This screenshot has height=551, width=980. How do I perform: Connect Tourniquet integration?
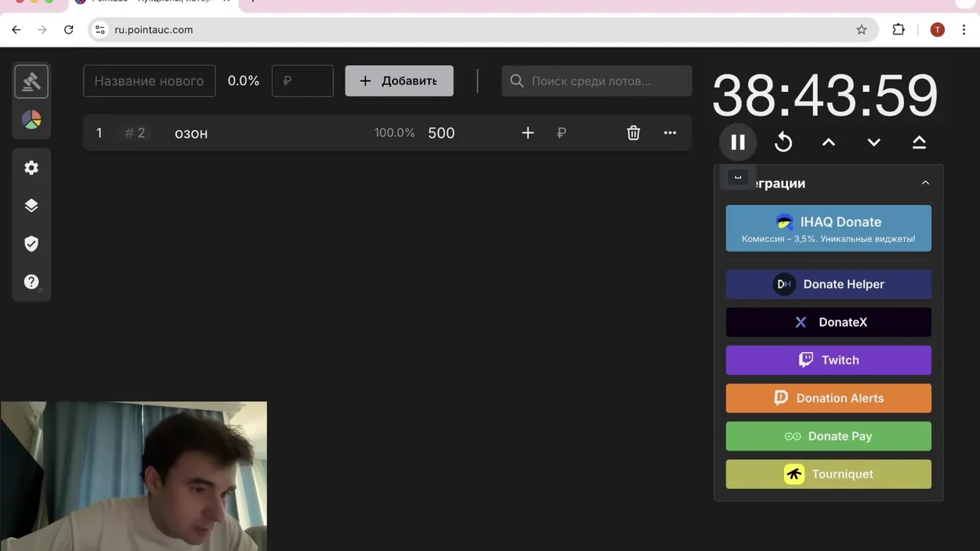point(828,474)
